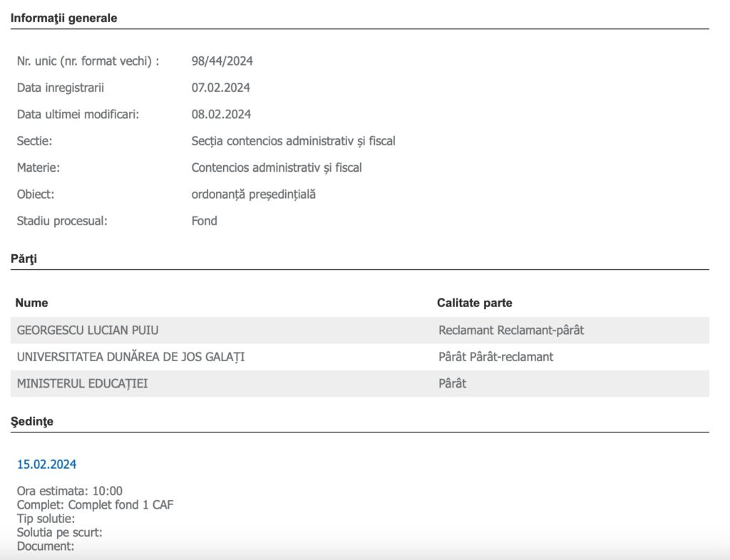Click the Informații generale section heading
This screenshot has height=560, width=730.
coord(63,19)
